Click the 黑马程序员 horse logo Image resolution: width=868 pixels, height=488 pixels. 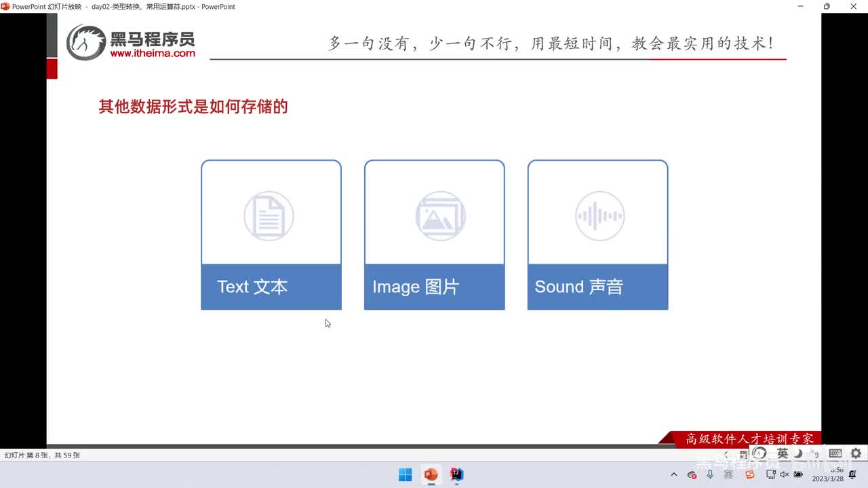tap(86, 42)
